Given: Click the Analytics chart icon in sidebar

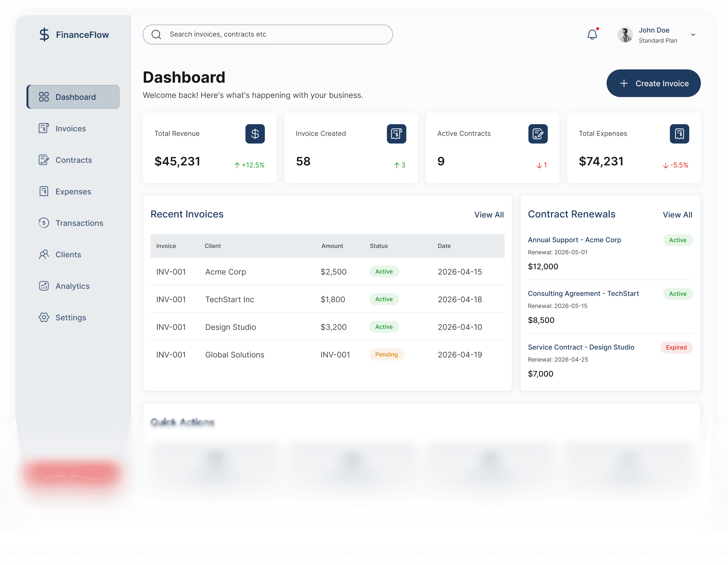Looking at the screenshot, I should pyautogui.click(x=44, y=286).
